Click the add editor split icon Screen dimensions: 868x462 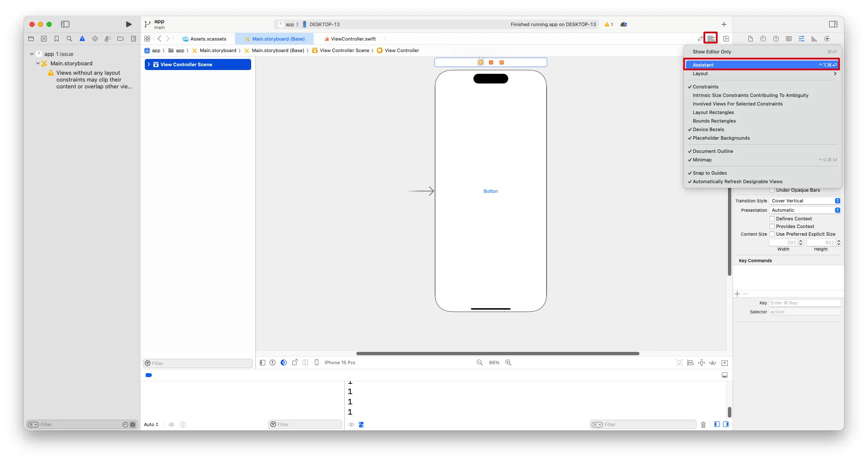pyautogui.click(x=726, y=39)
